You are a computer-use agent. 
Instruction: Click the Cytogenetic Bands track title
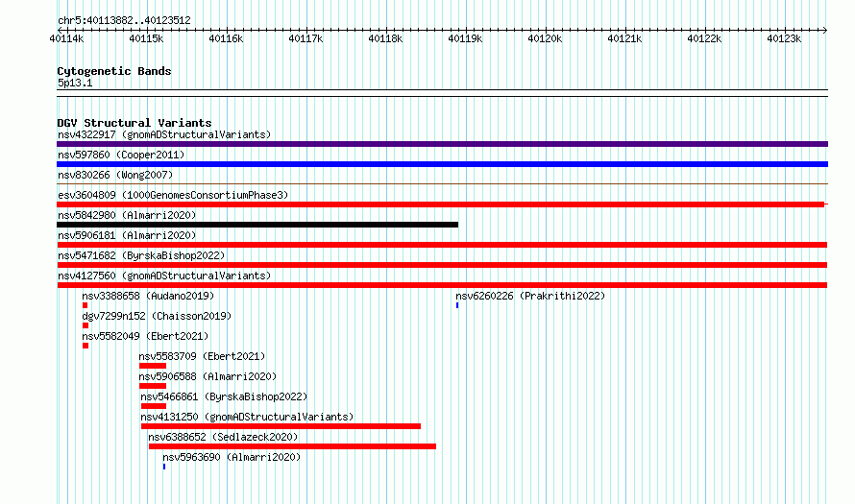(x=114, y=71)
